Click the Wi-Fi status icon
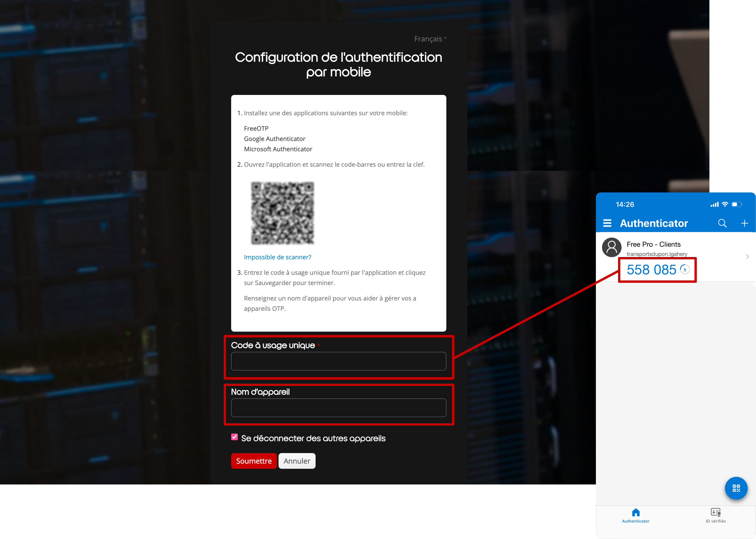This screenshot has width=756, height=539. point(725,205)
